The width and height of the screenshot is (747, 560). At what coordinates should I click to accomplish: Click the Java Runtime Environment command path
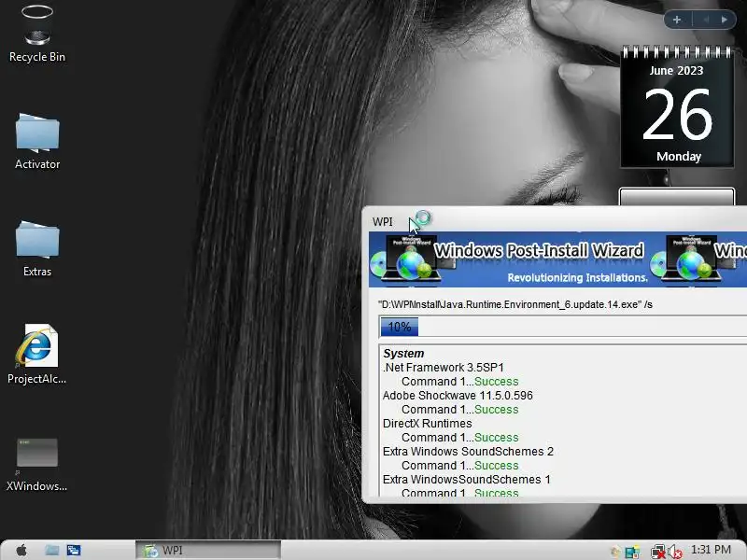click(515, 304)
